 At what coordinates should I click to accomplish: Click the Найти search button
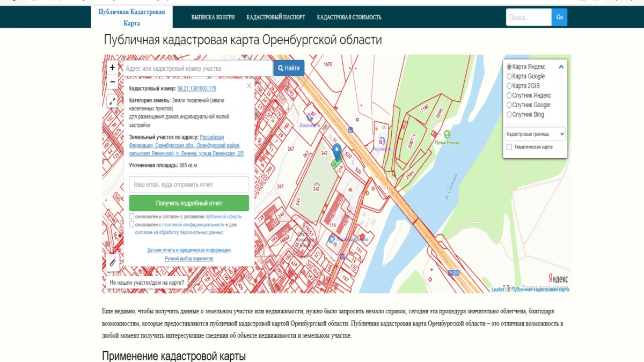pos(289,68)
